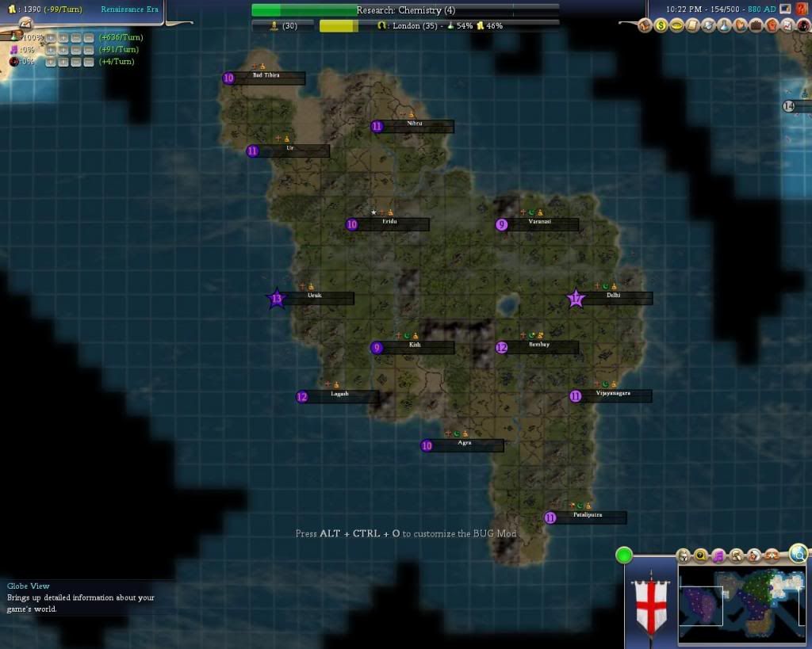Image resolution: width=812 pixels, height=649 pixels.
Task: Open the Domestic Advisor house icon
Action: pyautogui.click(x=645, y=25)
